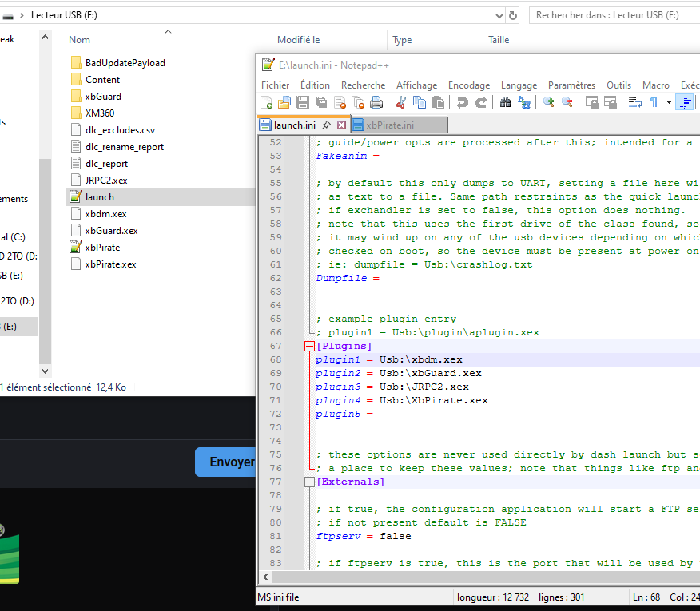700x611 pixels.
Task: Click the Zoom in magnifier icon
Action: click(x=549, y=102)
